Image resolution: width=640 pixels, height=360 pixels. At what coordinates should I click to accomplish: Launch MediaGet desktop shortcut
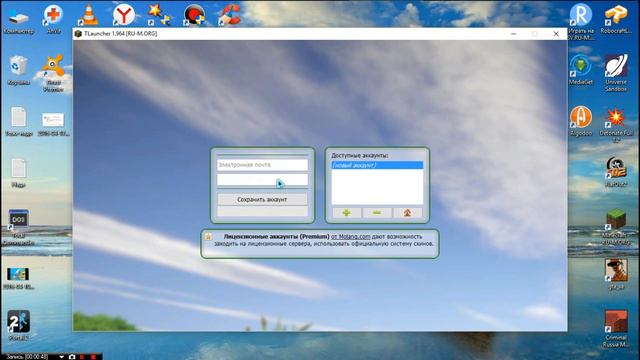point(581,69)
